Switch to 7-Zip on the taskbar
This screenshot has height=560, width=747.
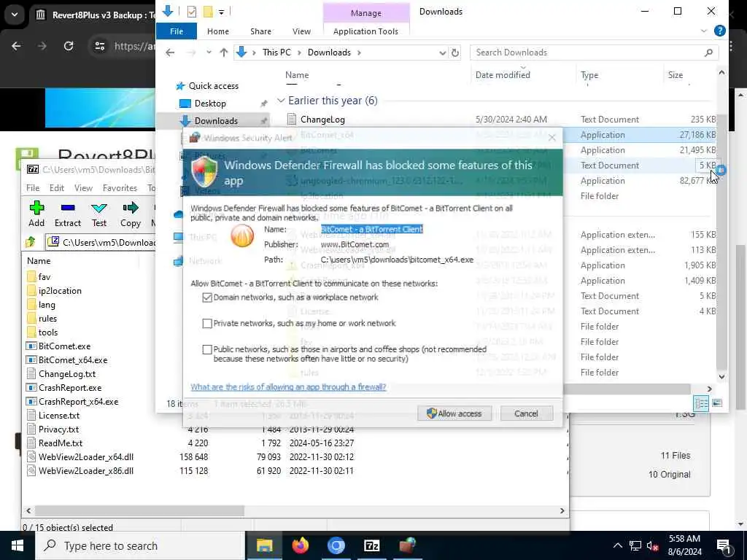(371, 545)
